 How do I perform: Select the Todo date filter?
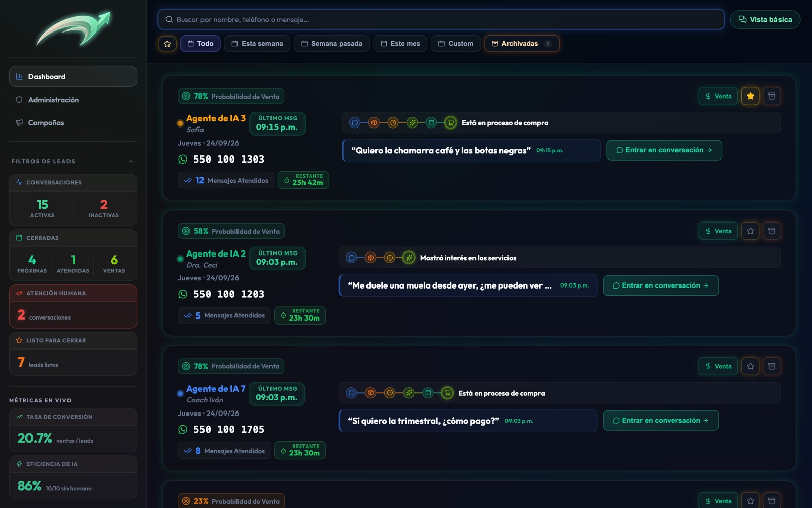[200, 44]
